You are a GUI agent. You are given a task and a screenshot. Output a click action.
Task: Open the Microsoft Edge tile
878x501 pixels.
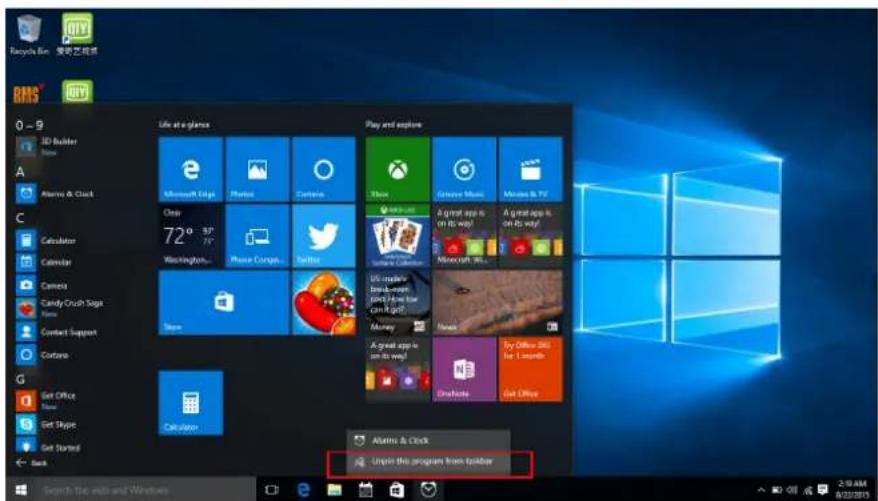pyautogui.click(x=190, y=169)
